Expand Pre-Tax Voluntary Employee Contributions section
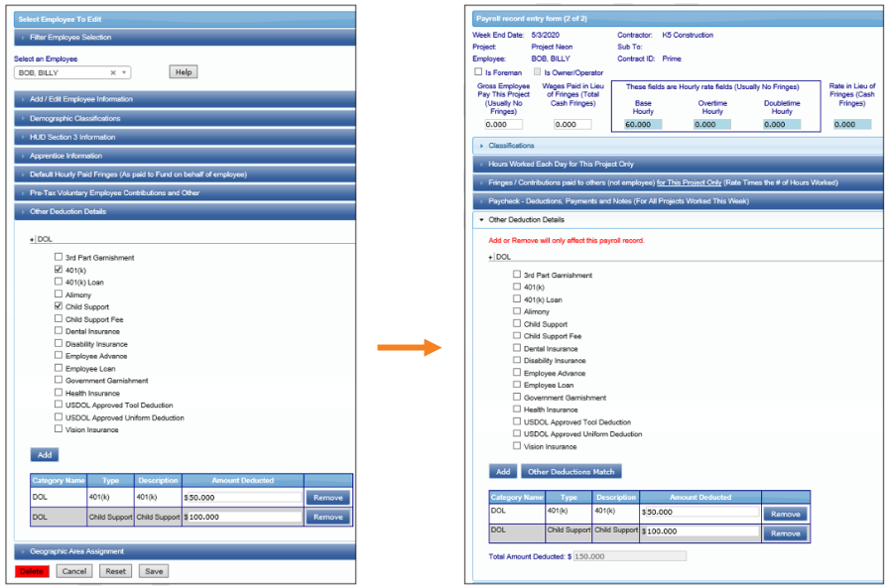 pyautogui.click(x=185, y=193)
